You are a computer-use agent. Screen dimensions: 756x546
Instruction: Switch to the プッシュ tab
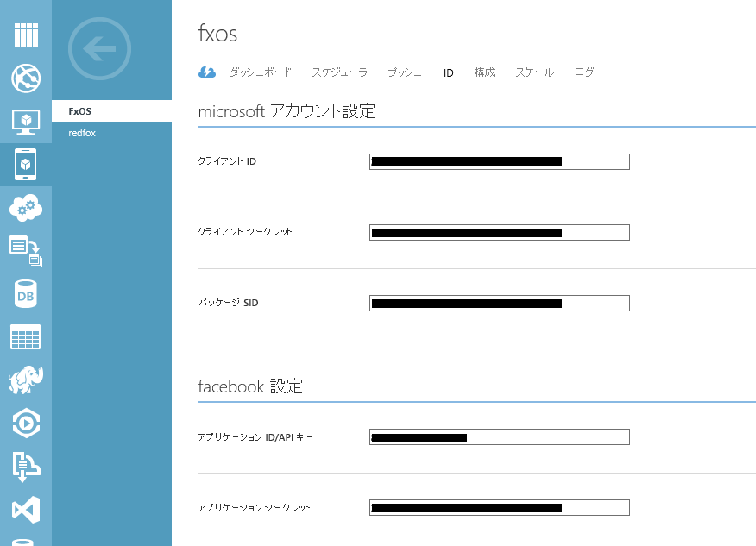[405, 72]
